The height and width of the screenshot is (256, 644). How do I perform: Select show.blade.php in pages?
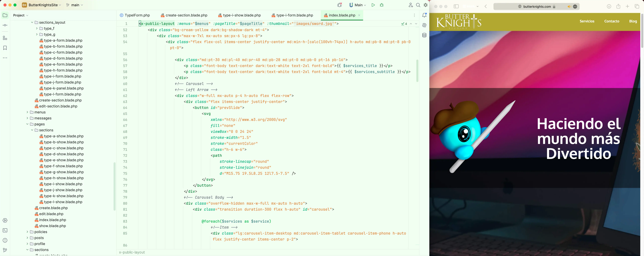click(x=50, y=226)
